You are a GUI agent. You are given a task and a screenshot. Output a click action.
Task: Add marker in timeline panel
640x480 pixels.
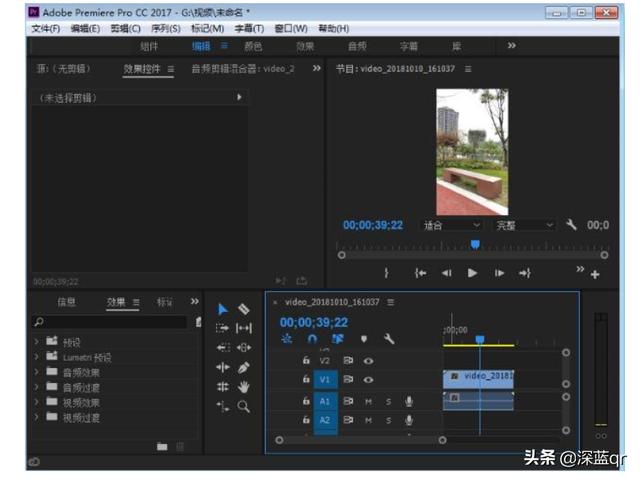(364, 338)
